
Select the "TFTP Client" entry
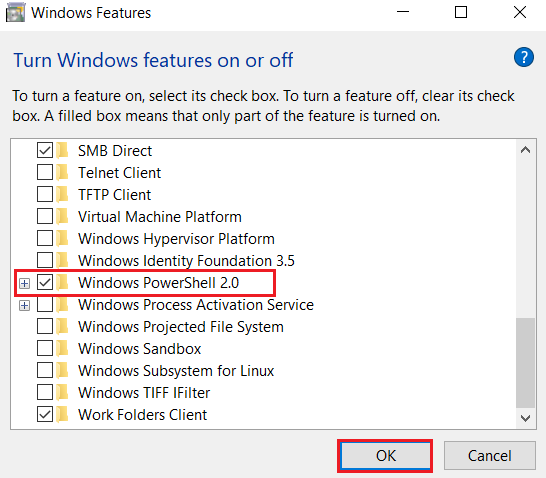[x=115, y=195]
